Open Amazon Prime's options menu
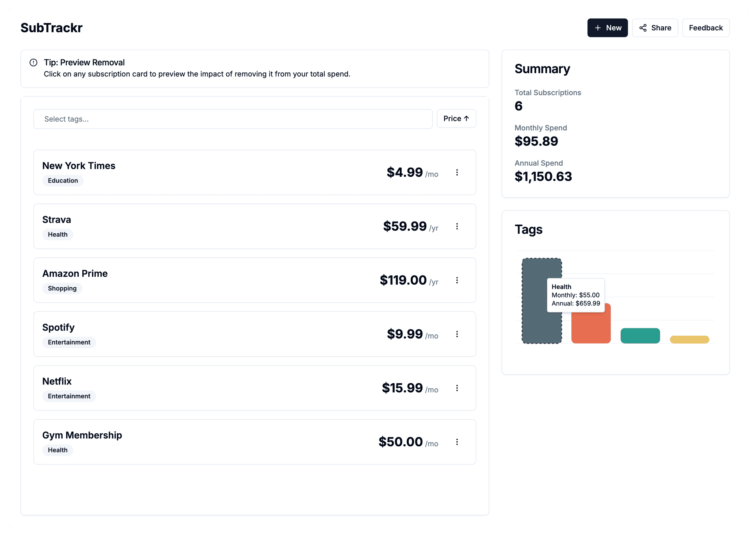Viewport: 756px width, 536px height. click(x=457, y=280)
